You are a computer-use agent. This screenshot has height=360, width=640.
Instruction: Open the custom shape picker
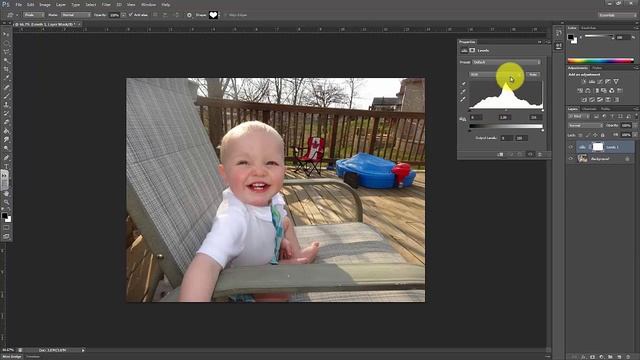point(213,15)
